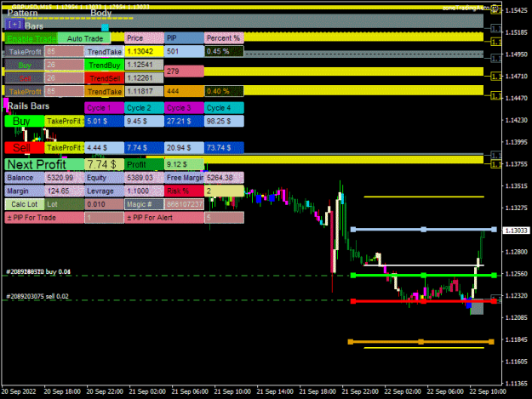Click the Percent % column header
This screenshot has width=532, height=399.
pos(224,38)
